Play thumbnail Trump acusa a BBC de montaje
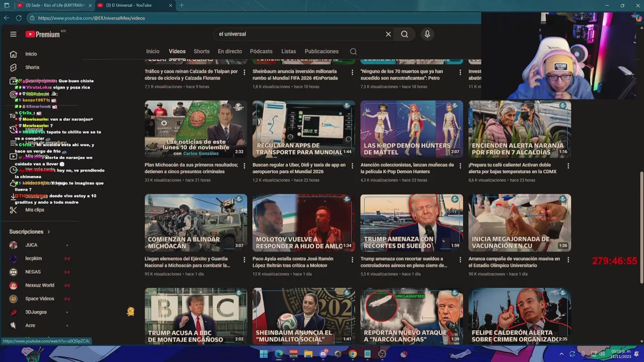 point(196,316)
